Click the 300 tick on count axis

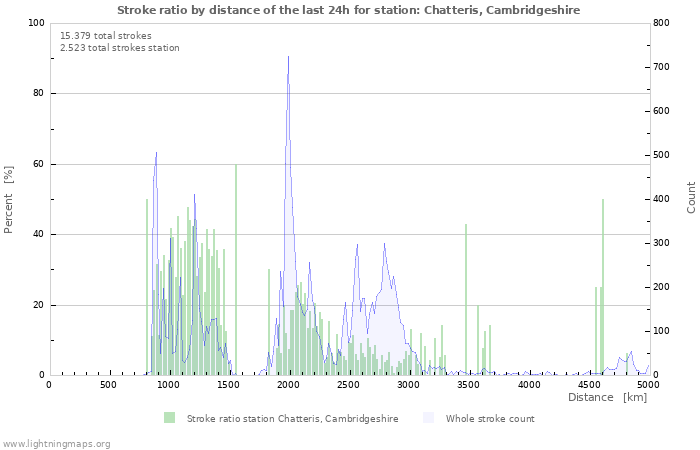(x=661, y=243)
